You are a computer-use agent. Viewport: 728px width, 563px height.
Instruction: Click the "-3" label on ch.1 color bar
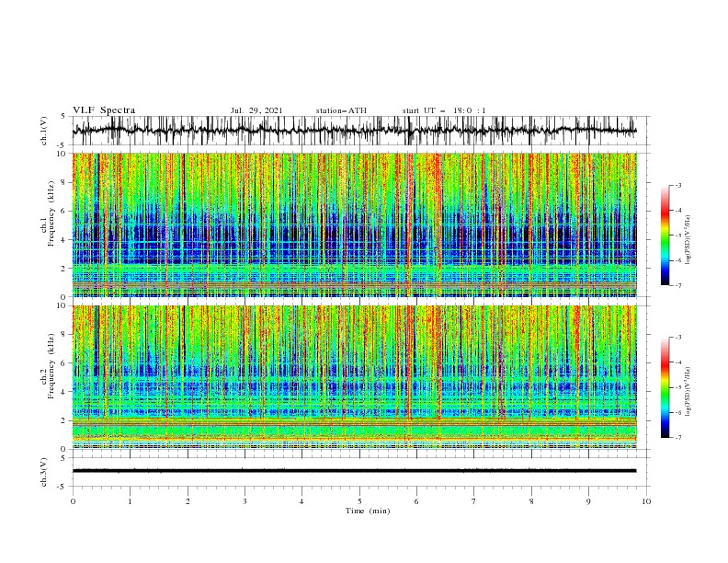678,185
